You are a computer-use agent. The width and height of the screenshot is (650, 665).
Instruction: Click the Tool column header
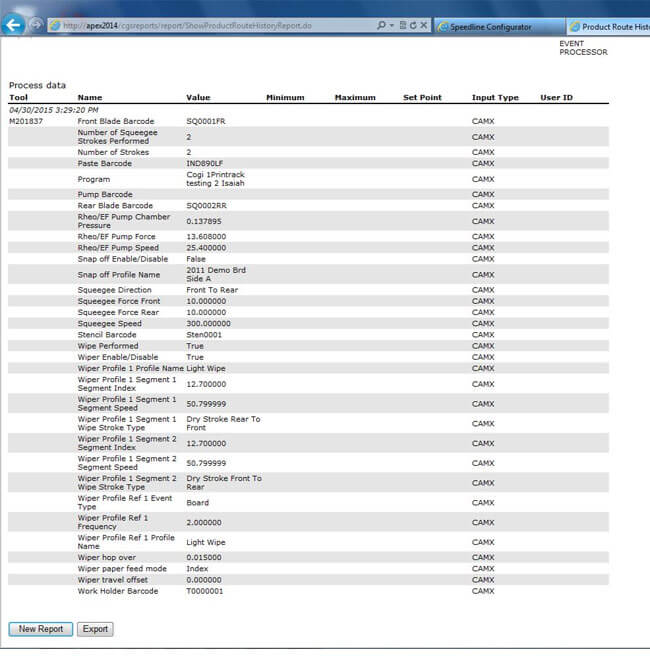point(18,98)
